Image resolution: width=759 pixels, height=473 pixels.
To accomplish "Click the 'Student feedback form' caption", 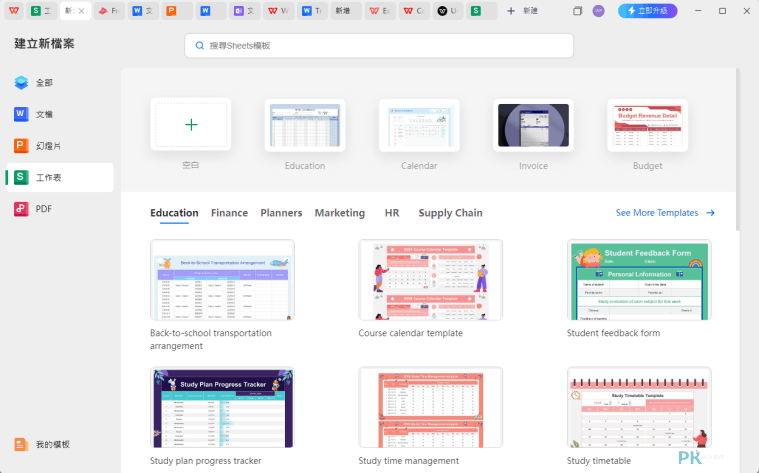I will coord(613,333).
